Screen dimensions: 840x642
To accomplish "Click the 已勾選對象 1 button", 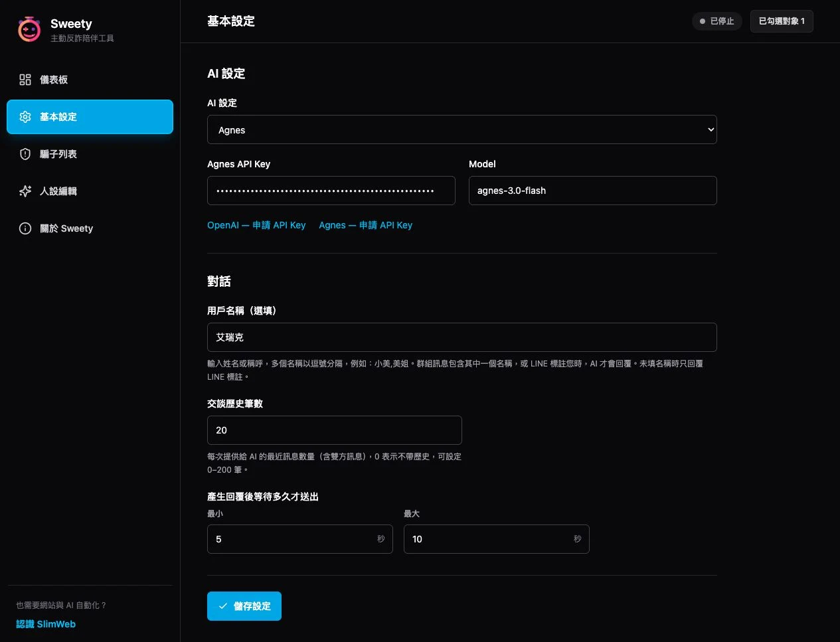I will click(x=782, y=21).
